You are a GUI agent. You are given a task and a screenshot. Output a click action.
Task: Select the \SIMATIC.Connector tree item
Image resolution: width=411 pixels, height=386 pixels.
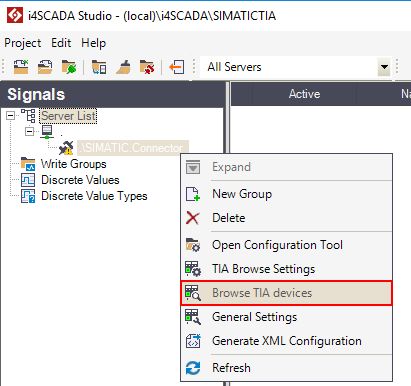click(x=133, y=148)
